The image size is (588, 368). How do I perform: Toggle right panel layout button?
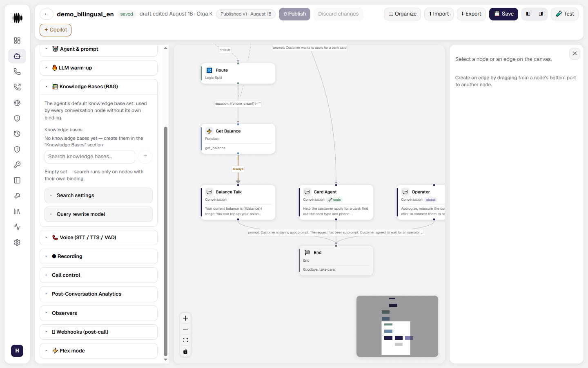tap(541, 14)
